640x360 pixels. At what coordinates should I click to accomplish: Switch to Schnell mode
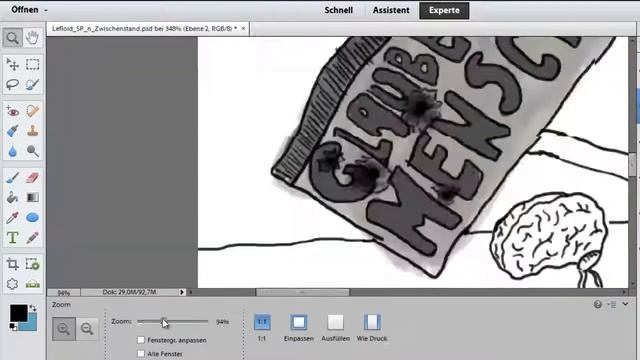click(x=339, y=10)
